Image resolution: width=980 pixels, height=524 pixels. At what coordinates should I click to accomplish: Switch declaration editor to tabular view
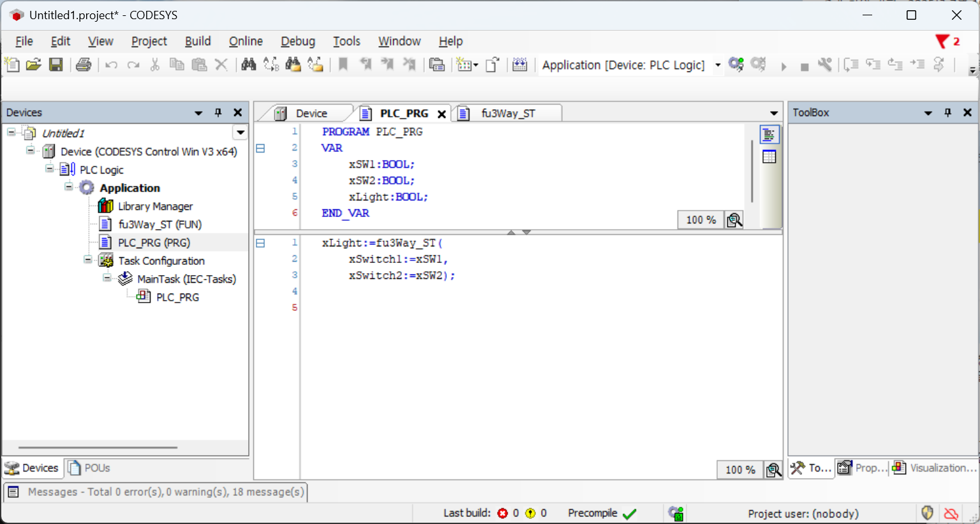click(x=769, y=156)
